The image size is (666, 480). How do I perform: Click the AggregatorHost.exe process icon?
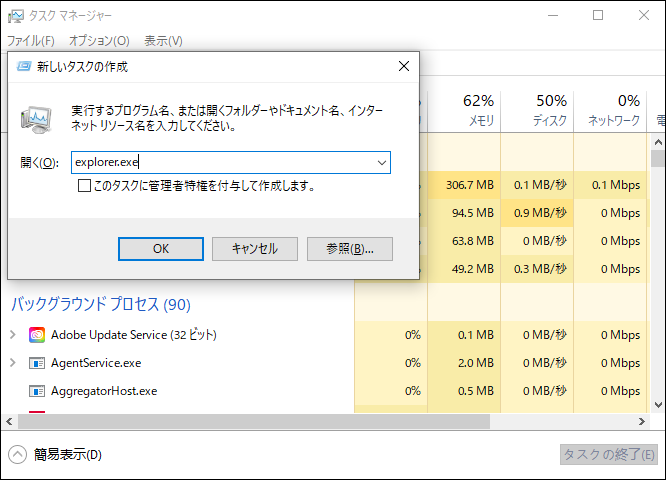[x=37, y=391]
